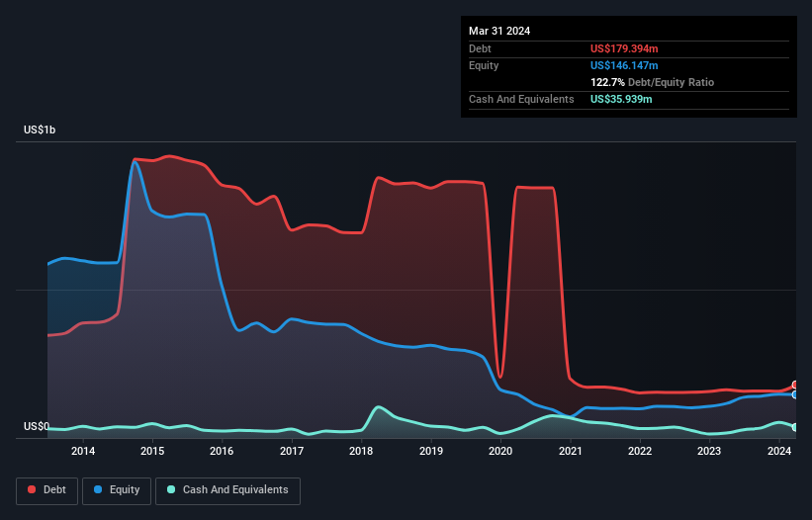Viewport: 812px width, 520px height.
Task: Toggle the Equity series legend button
Action: [117, 490]
